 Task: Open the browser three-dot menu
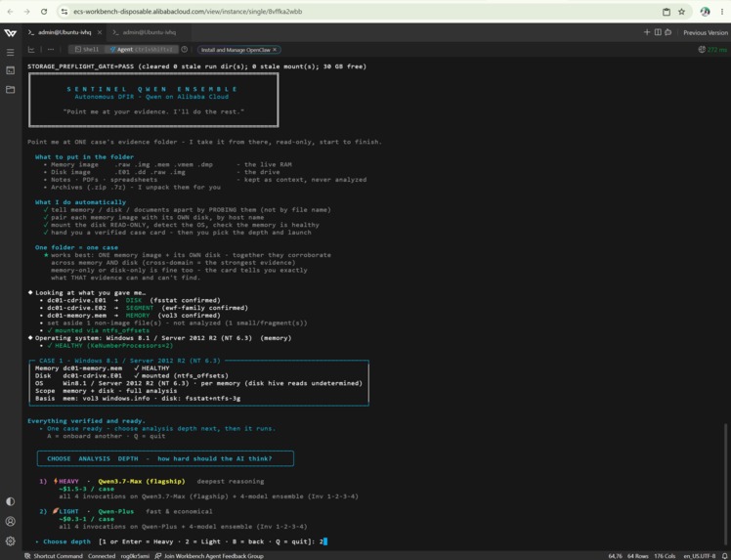721,12
